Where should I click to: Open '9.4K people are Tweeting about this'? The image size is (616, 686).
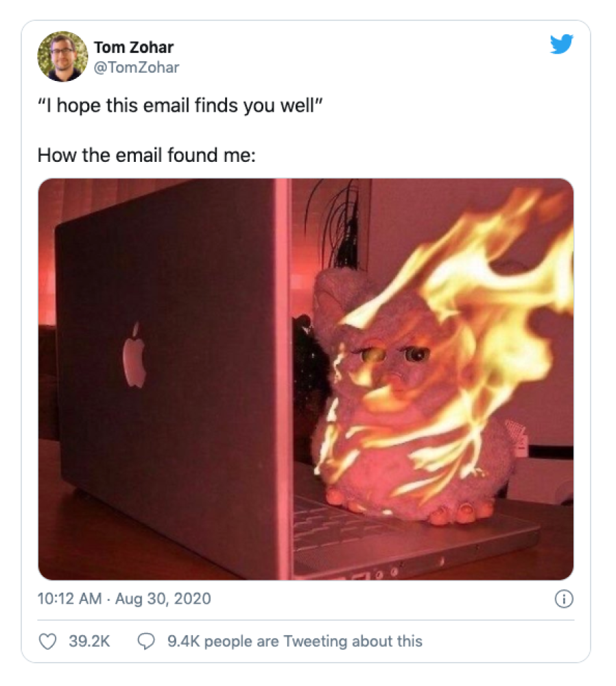pos(295,641)
